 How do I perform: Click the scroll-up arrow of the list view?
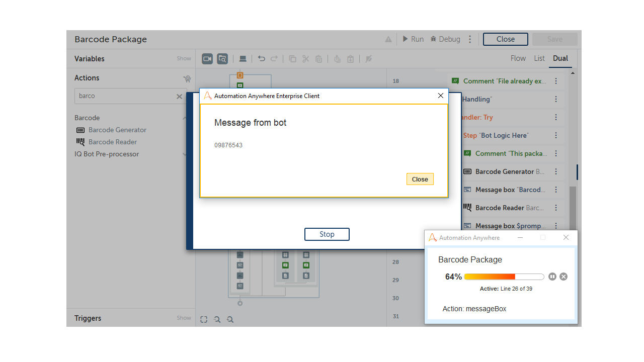pos(573,73)
